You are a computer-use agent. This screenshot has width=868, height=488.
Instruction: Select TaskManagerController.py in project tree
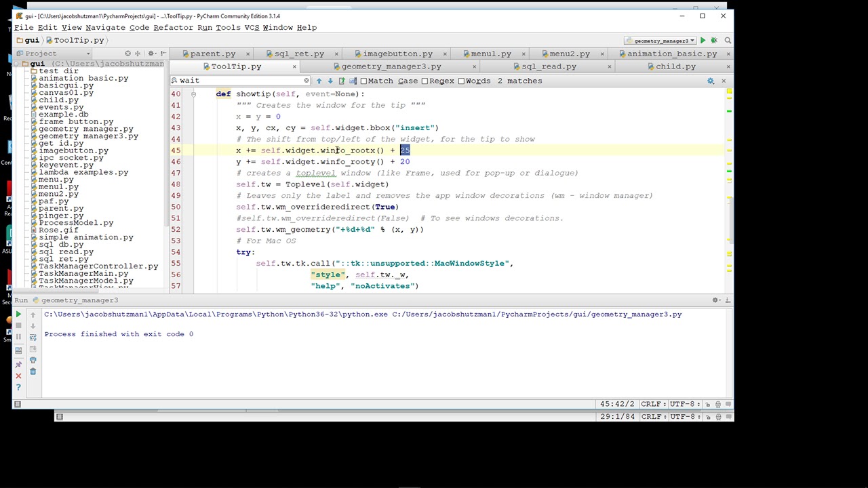[98, 266]
